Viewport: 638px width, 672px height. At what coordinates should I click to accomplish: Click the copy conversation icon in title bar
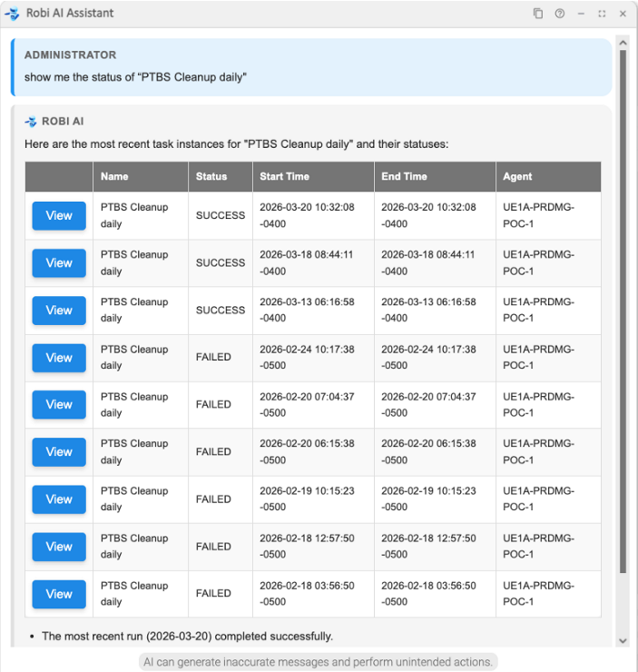click(538, 14)
